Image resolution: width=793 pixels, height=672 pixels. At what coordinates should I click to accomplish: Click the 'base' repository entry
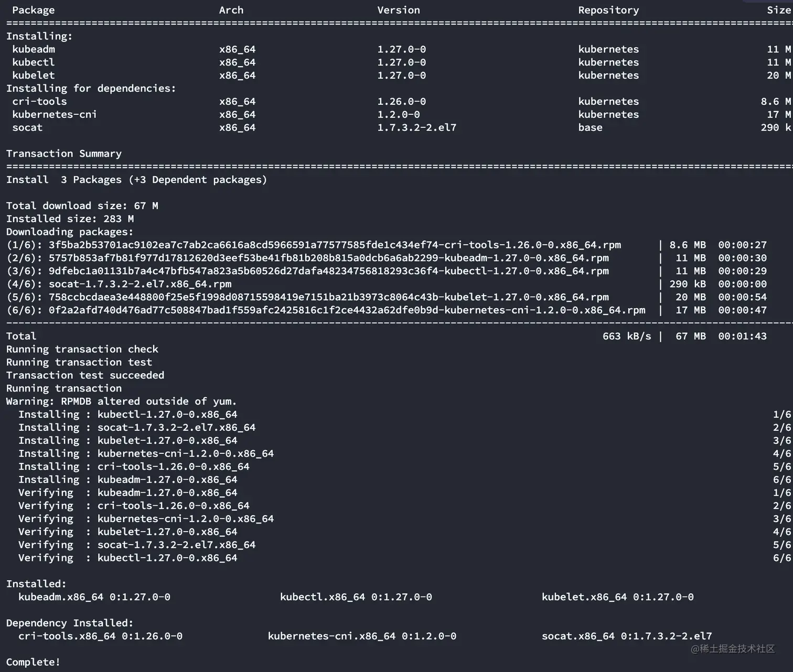(590, 127)
